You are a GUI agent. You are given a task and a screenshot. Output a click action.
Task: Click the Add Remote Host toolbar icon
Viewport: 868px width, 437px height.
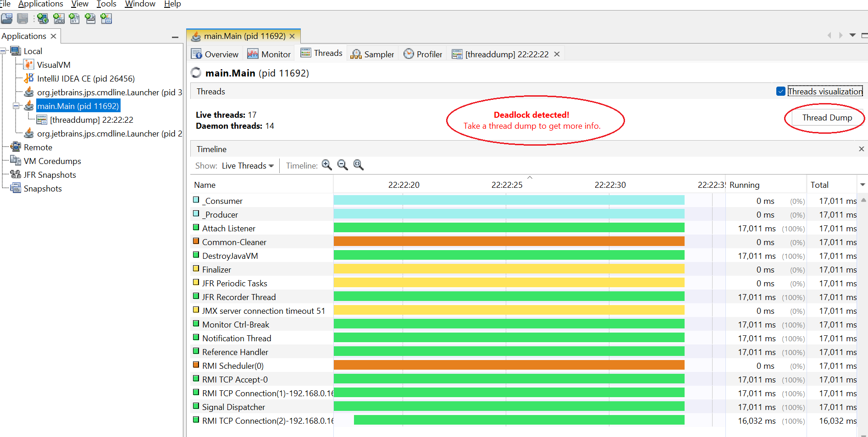pos(43,19)
